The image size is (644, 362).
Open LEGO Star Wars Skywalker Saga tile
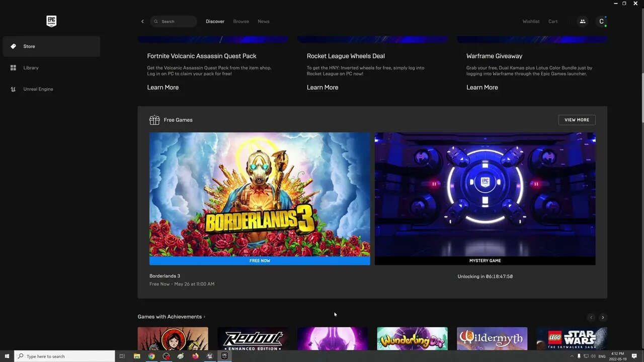pos(572,339)
